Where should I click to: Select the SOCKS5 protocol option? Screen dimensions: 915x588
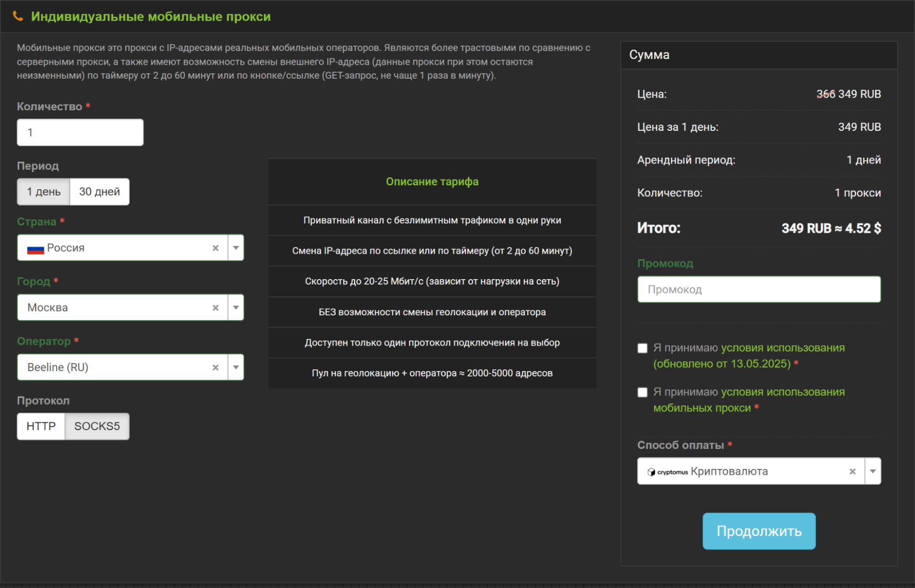[x=97, y=426]
